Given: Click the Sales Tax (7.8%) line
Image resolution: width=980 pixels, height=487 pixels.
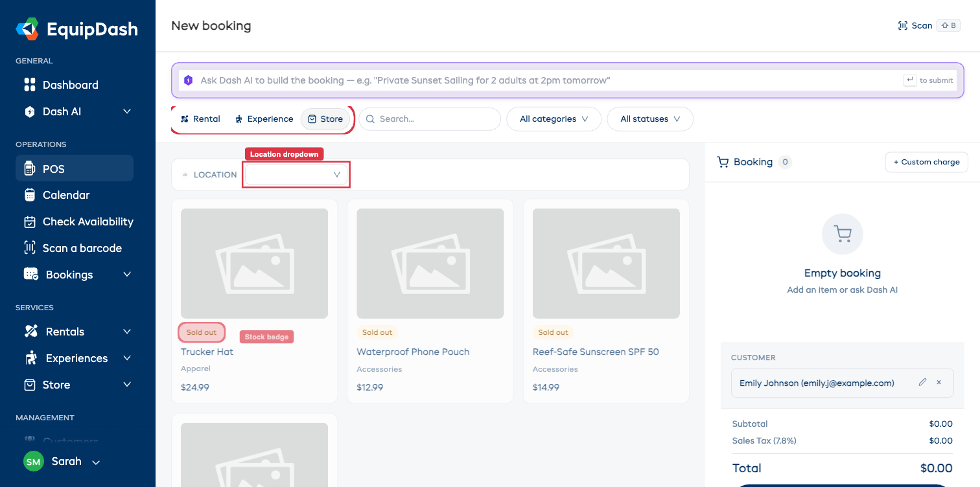Looking at the screenshot, I should coord(843,440).
